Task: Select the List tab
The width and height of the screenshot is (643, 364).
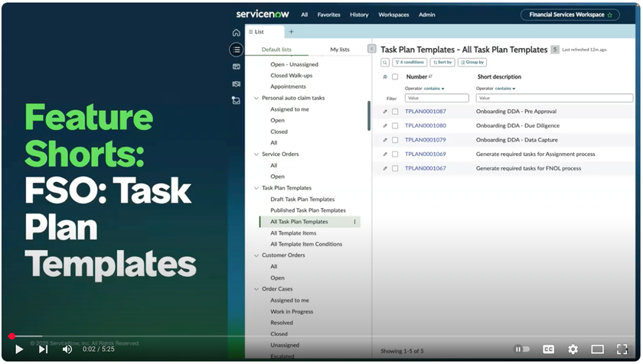Action: coord(265,31)
